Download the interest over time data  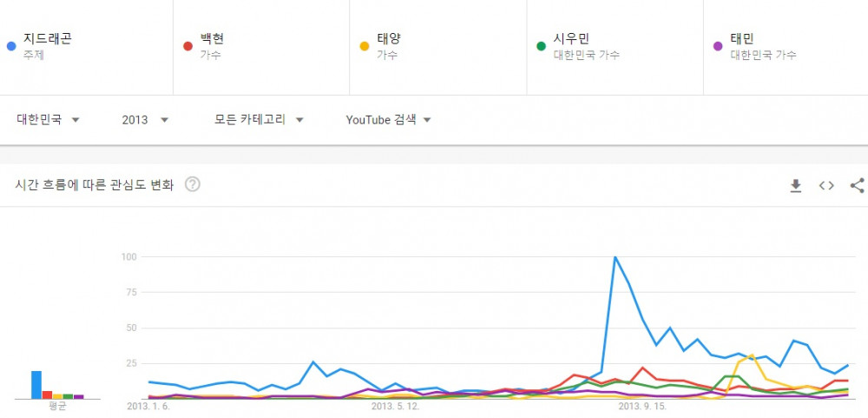pos(795,186)
